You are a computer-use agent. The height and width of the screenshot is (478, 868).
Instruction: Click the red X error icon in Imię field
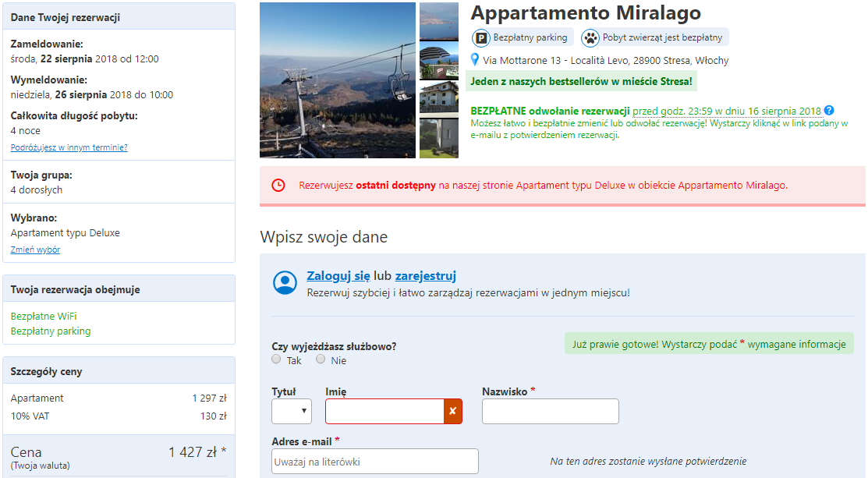coord(453,411)
